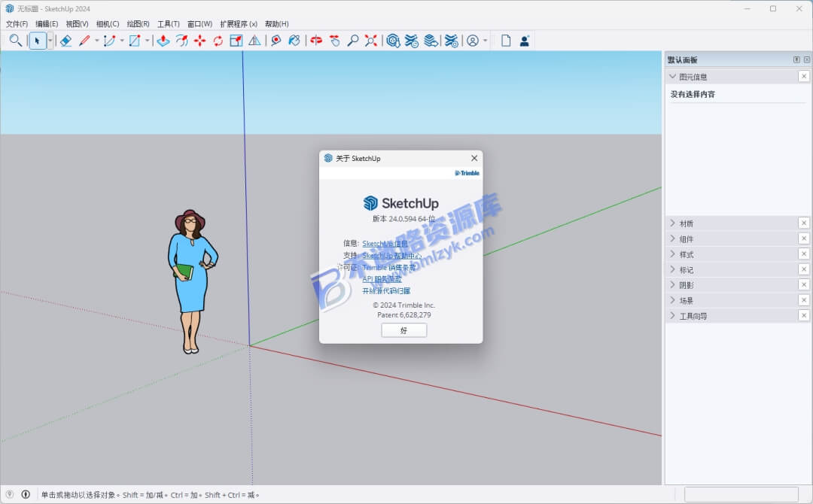The image size is (813, 504).
Task: Select the Scale tool
Action: pyautogui.click(x=236, y=41)
